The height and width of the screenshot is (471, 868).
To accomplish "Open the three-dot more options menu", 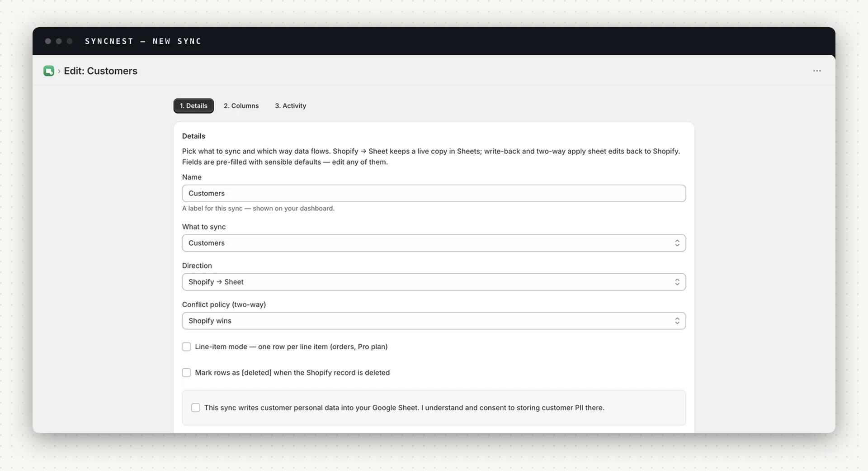I will point(817,71).
